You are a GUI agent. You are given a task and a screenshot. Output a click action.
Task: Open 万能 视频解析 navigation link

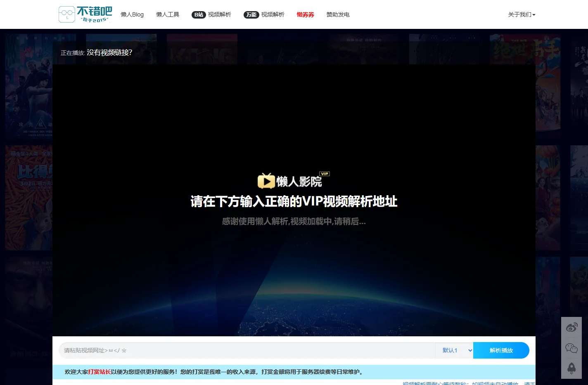(264, 14)
